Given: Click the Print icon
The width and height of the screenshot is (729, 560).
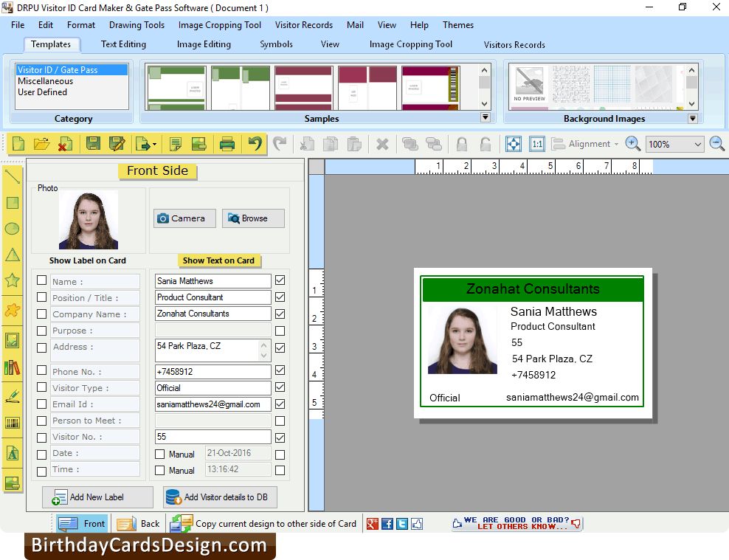Looking at the screenshot, I should click(227, 144).
